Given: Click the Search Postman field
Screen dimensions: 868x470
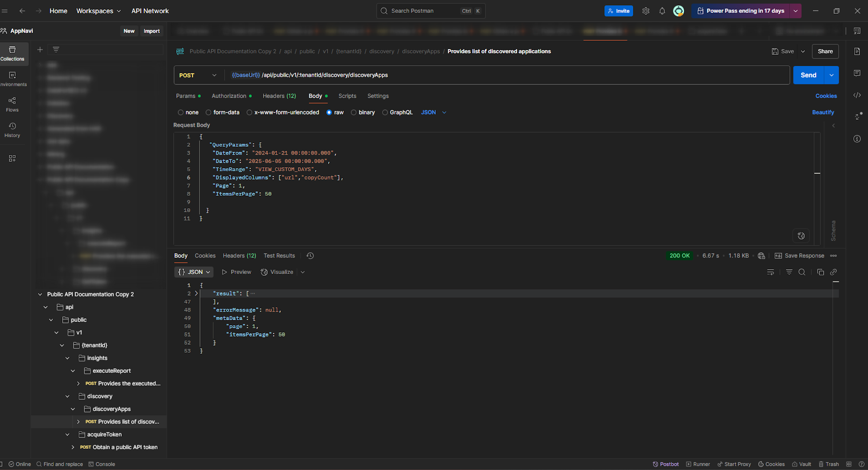Looking at the screenshot, I should tap(430, 11).
